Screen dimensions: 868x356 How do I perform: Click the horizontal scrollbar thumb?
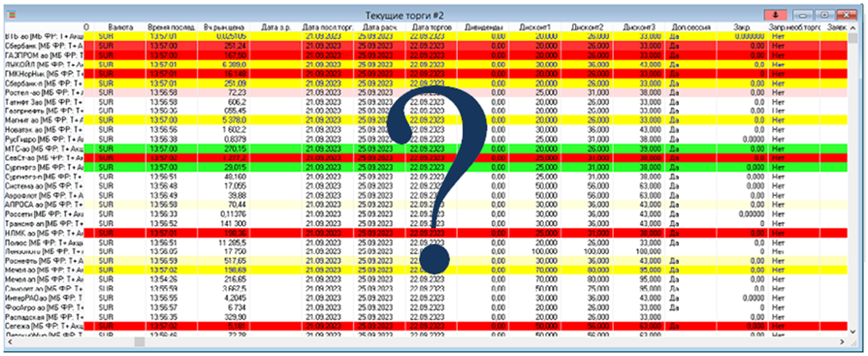(x=139, y=342)
